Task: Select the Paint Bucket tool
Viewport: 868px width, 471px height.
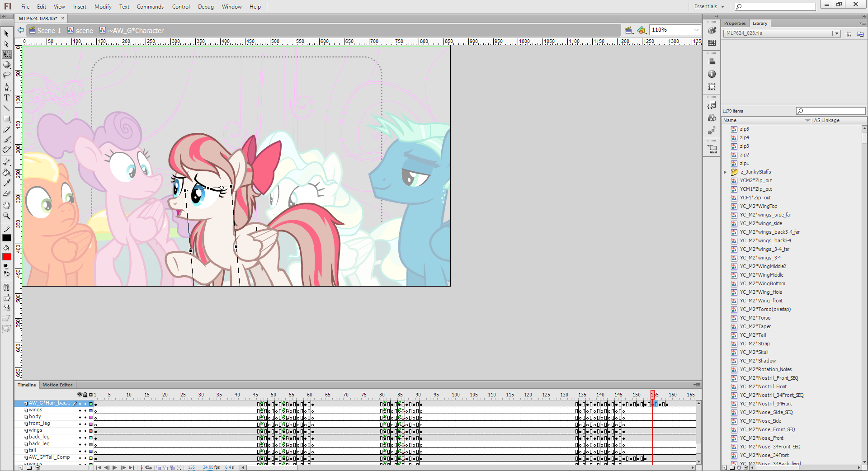Action: point(6,172)
